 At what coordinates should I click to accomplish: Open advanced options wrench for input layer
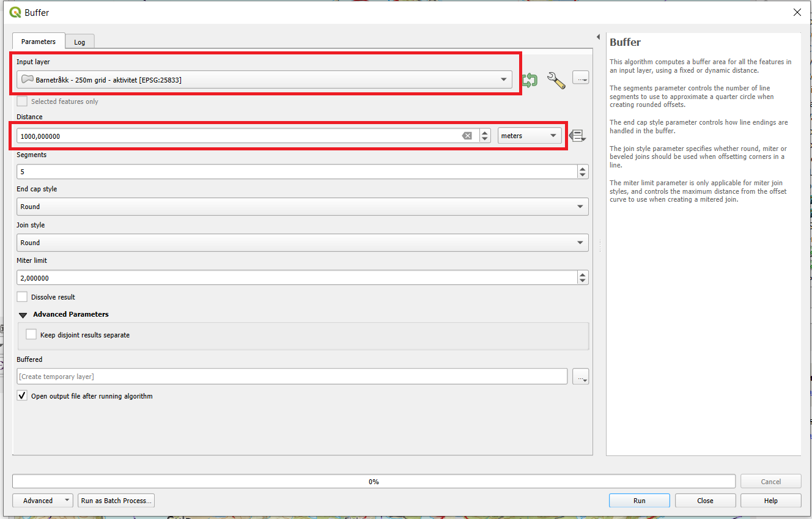coord(555,80)
